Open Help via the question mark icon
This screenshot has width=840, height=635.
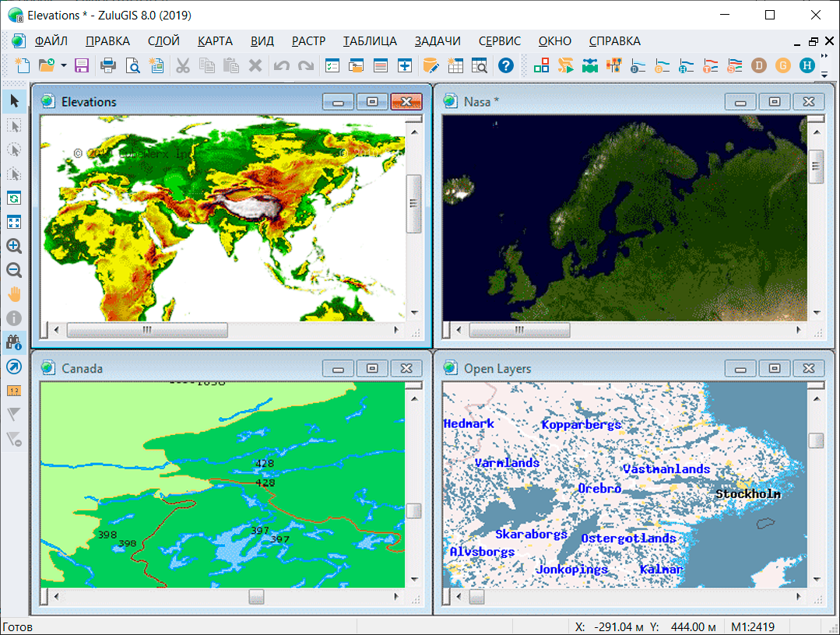click(506, 66)
